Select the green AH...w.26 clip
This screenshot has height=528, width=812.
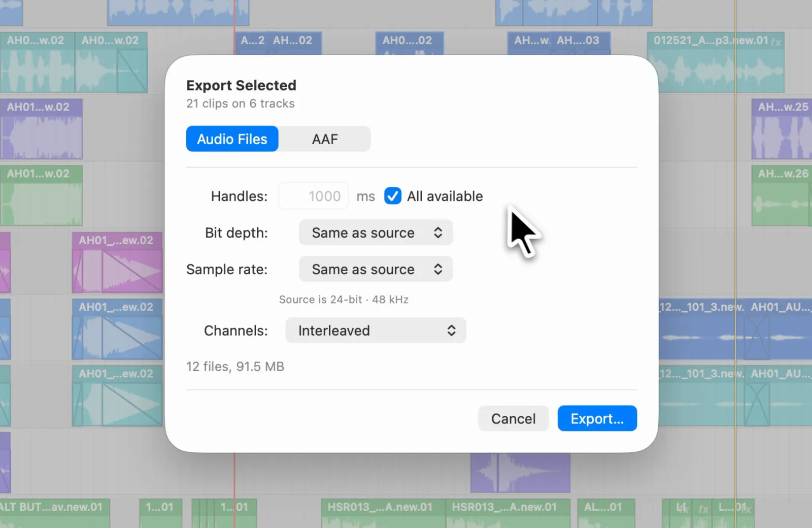tap(782, 195)
